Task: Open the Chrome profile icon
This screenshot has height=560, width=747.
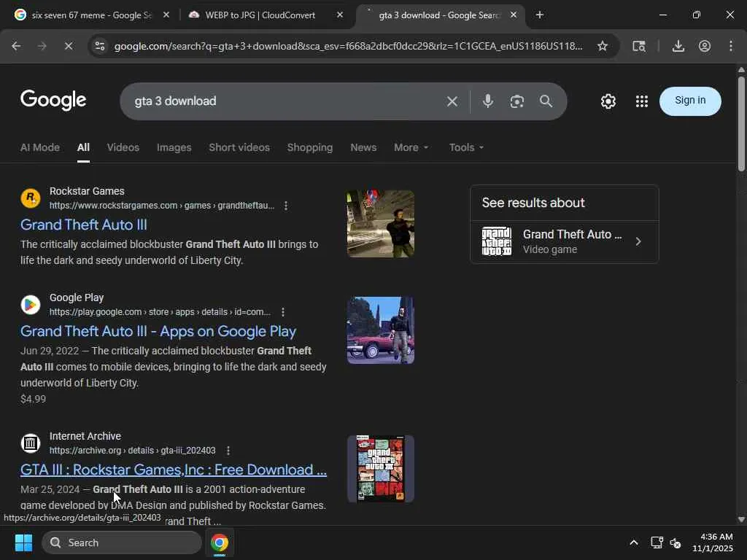Action: point(705,46)
